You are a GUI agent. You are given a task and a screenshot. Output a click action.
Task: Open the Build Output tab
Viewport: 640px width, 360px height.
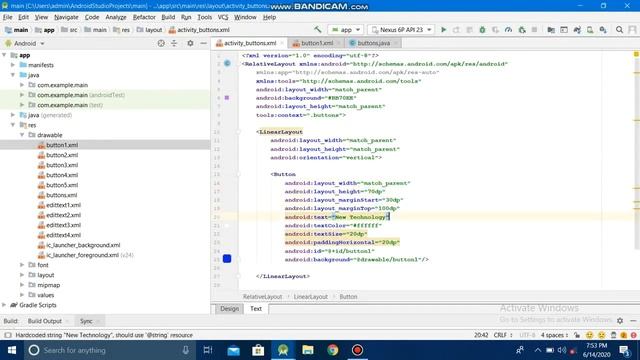[44, 321]
